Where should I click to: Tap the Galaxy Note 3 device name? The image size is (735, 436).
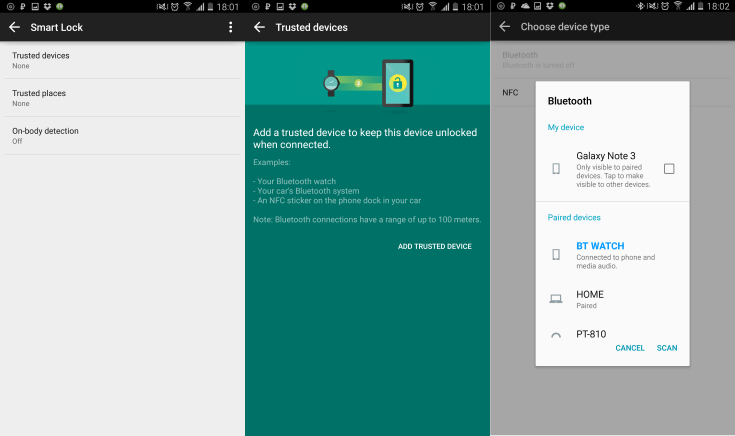(606, 156)
